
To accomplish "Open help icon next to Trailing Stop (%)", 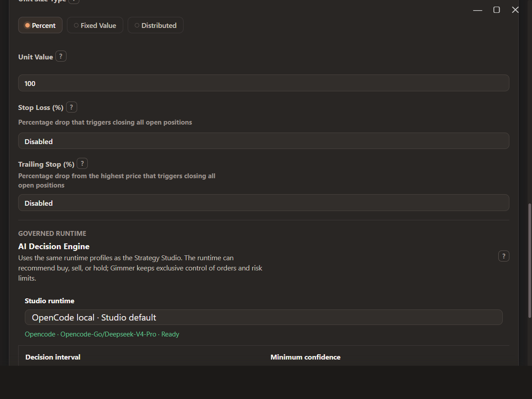I will (82, 164).
